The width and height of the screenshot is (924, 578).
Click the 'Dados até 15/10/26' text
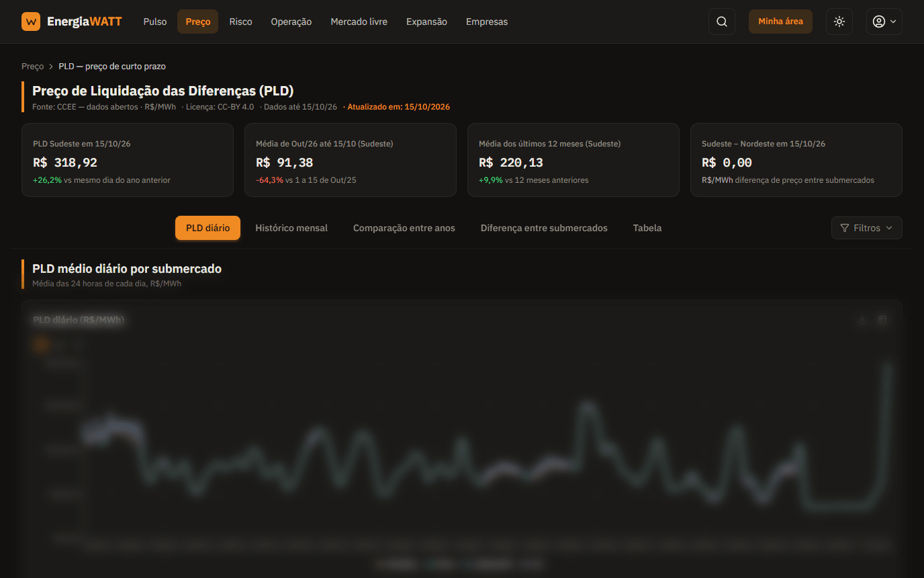[x=300, y=107]
